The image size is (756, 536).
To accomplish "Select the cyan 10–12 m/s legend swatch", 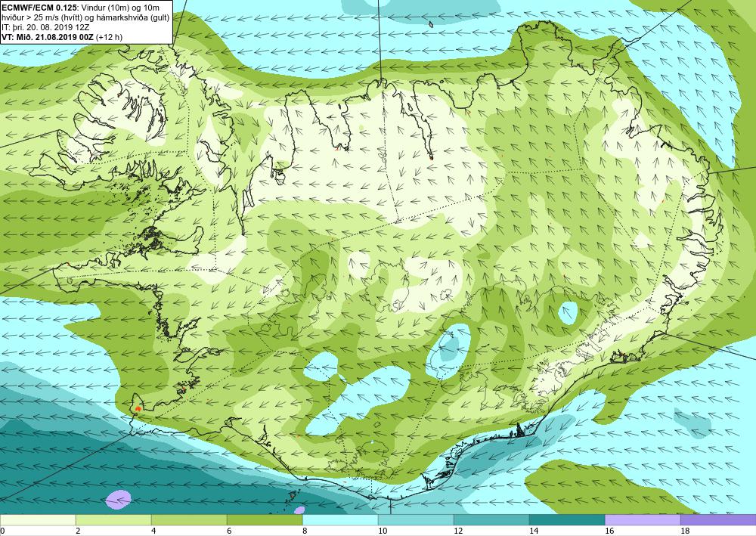I will [416, 520].
